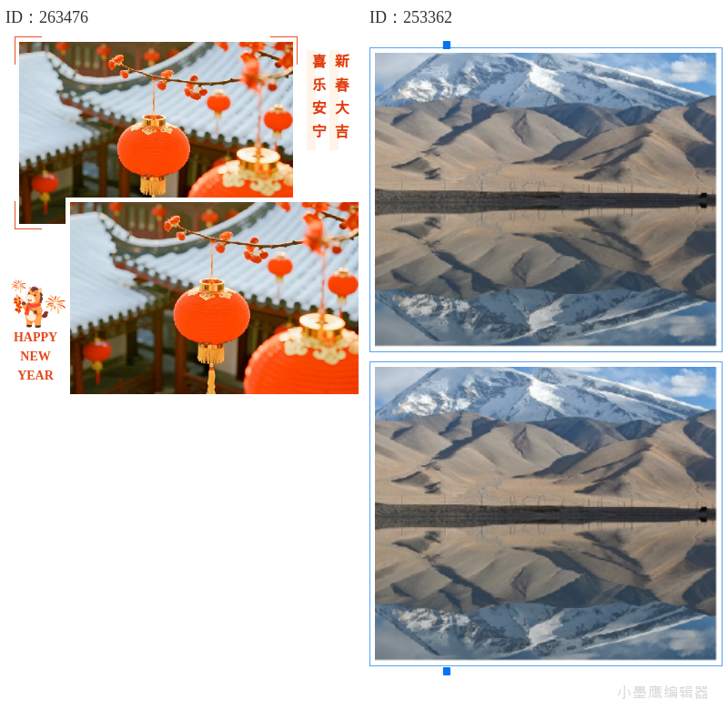Screen dimensions: 728x710
Task: Click the word HAPPY in red text
Action: 35,337
